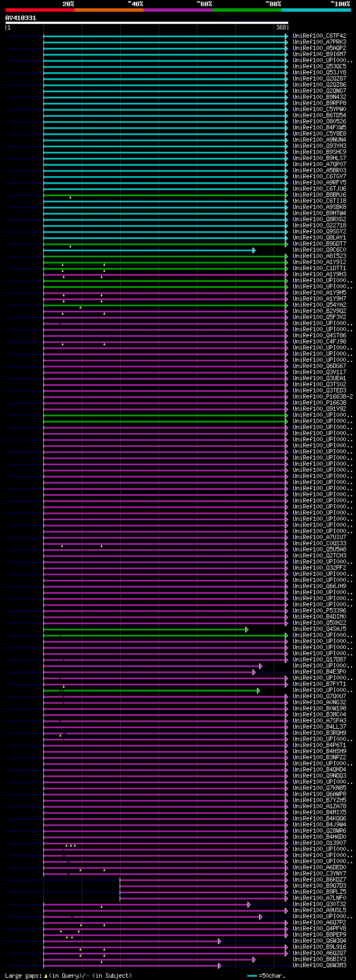The image size is (356, 980).
Task: Click the green arrowhead of the Q54YA2 alignment
Action: point(286,305)
